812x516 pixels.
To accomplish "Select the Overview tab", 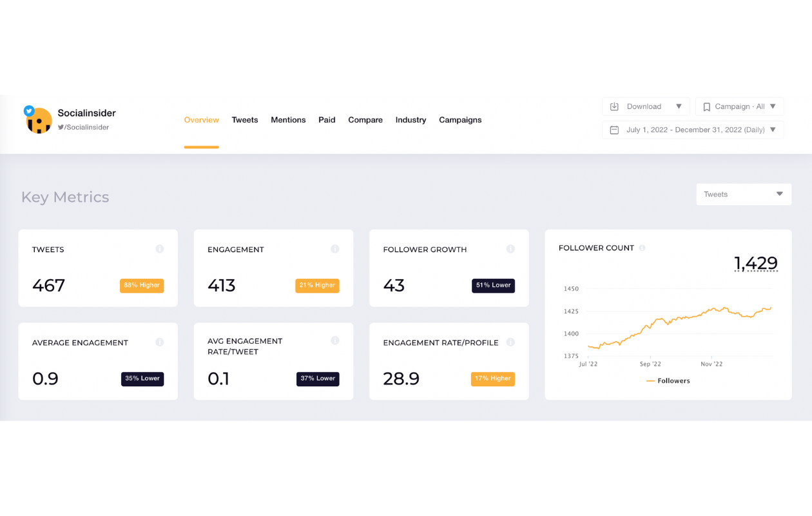I will pyautogui.click(x=201, y=120).
